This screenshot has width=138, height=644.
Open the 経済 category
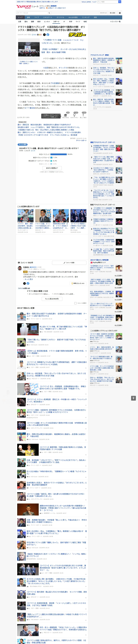[x=39, y=21]
